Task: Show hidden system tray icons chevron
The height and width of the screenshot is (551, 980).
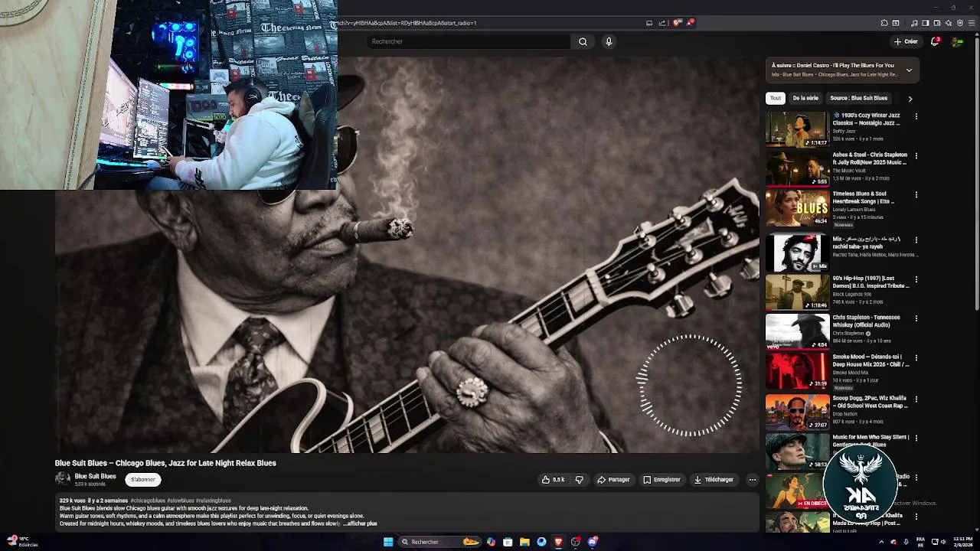Action: (x=881, y=542)
